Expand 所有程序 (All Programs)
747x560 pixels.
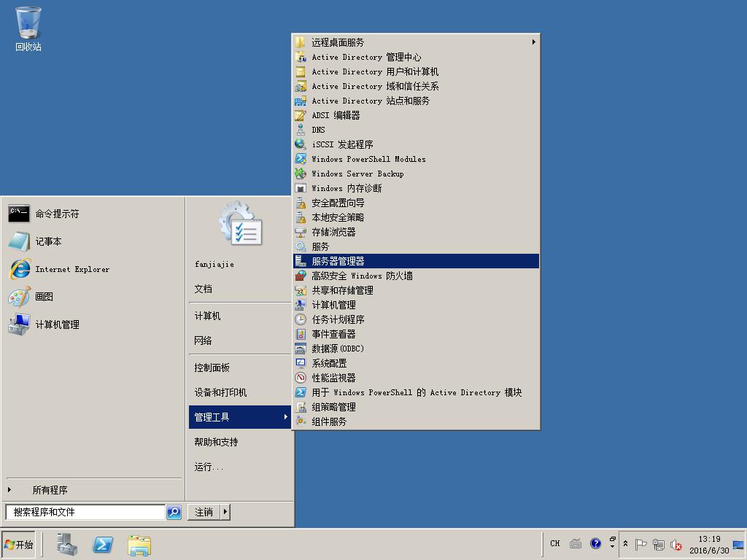click(x=51, y=489)
